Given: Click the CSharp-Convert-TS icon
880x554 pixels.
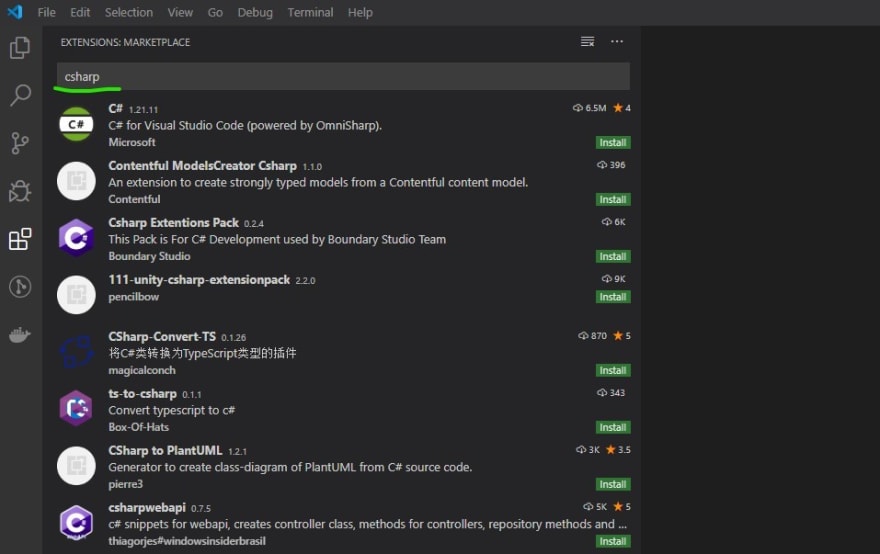Looking at the screenshot, I should pos(76,352).
